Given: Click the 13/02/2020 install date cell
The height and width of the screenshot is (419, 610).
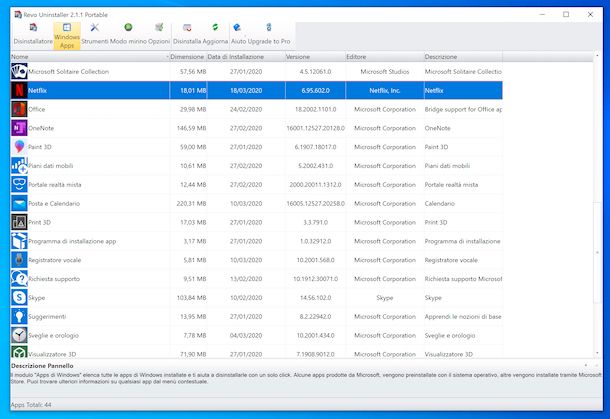Looking at the screenshot, I should point(246,279).
